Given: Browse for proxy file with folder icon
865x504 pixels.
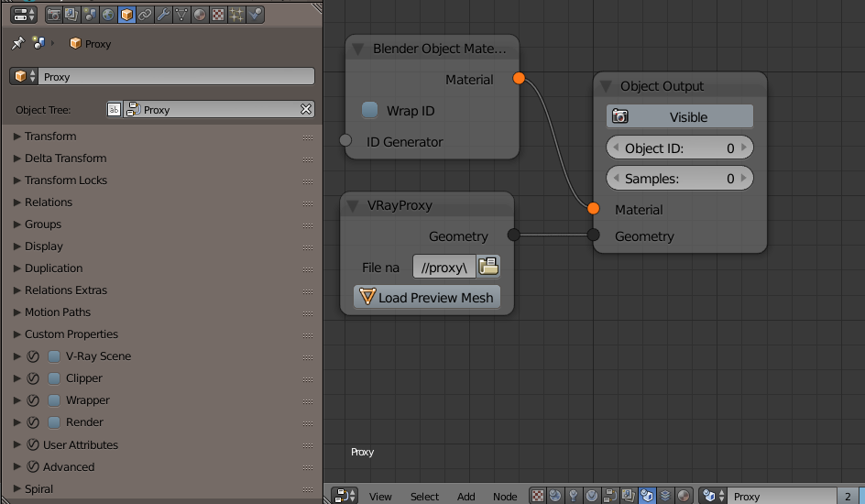Looking at the screenshot, I should (488, 267).
